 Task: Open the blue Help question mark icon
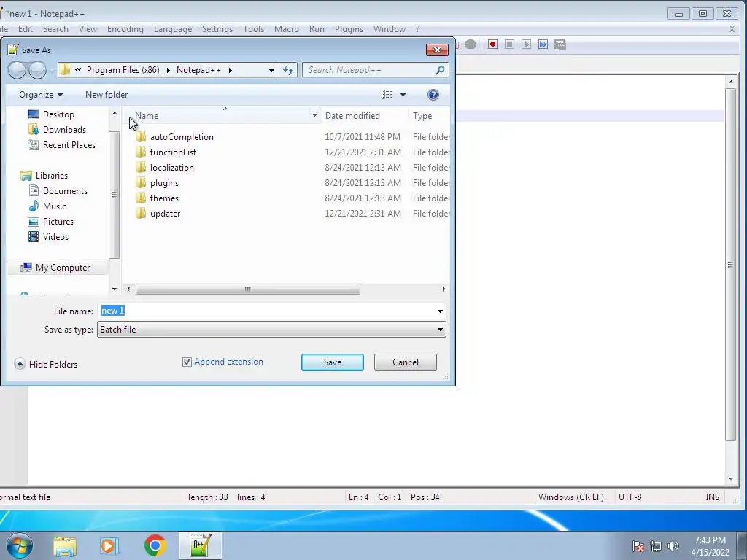pos(433,95)
